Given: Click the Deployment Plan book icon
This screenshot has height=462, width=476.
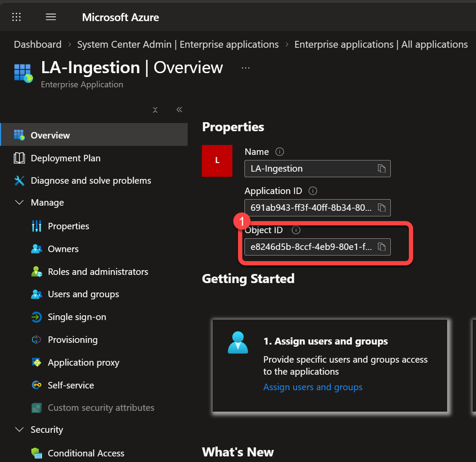Looking at the screenshot, I should point(19,158).
